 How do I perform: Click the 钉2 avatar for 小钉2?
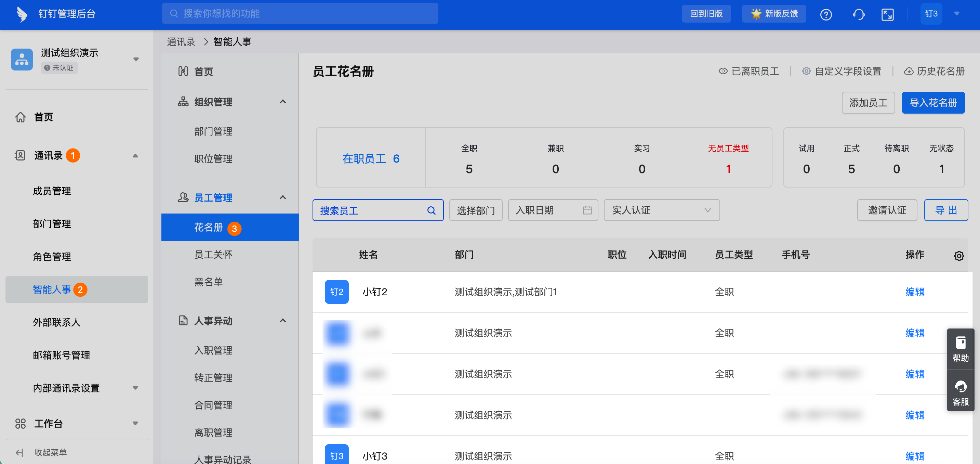tap(337, 292)
